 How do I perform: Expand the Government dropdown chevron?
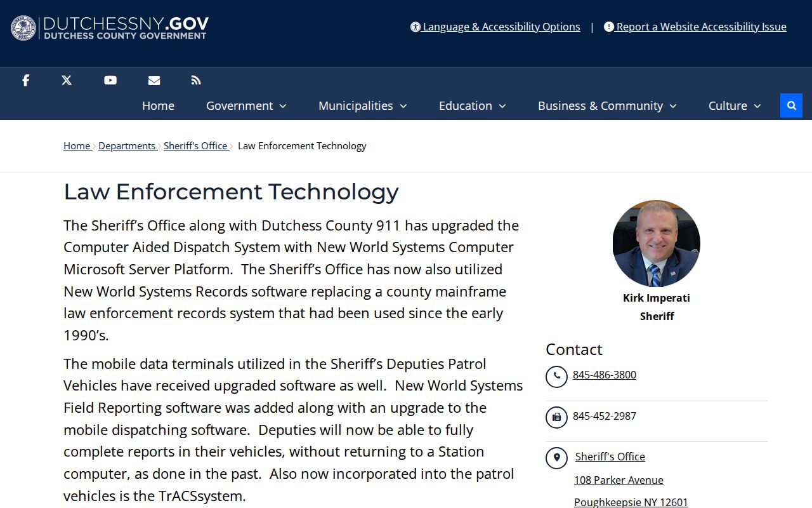(x=283, y=106)
